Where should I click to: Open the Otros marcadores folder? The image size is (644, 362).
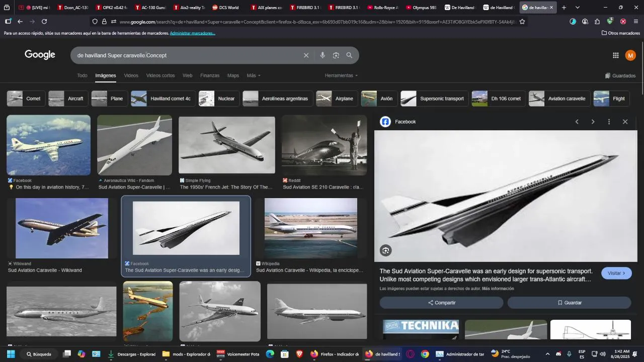621,33
